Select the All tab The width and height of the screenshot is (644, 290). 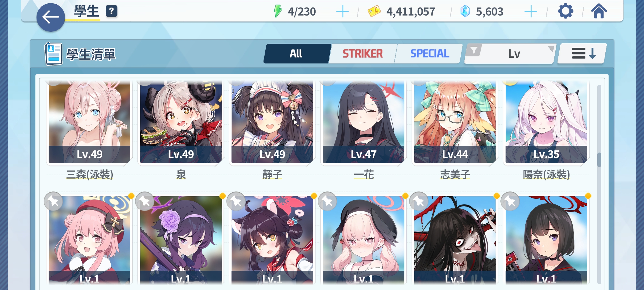point(296,54)
